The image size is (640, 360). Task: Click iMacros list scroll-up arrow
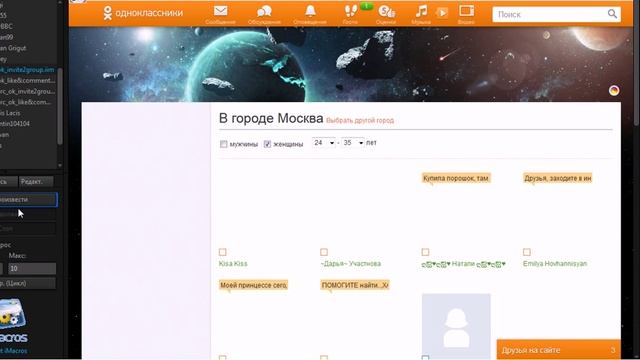[x=60, y=2]
